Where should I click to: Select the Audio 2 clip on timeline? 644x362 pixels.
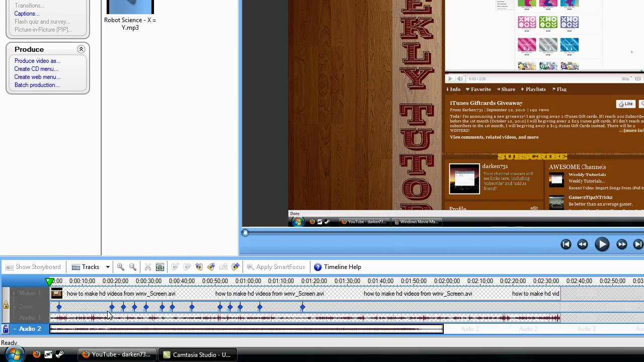pos(247,329)
